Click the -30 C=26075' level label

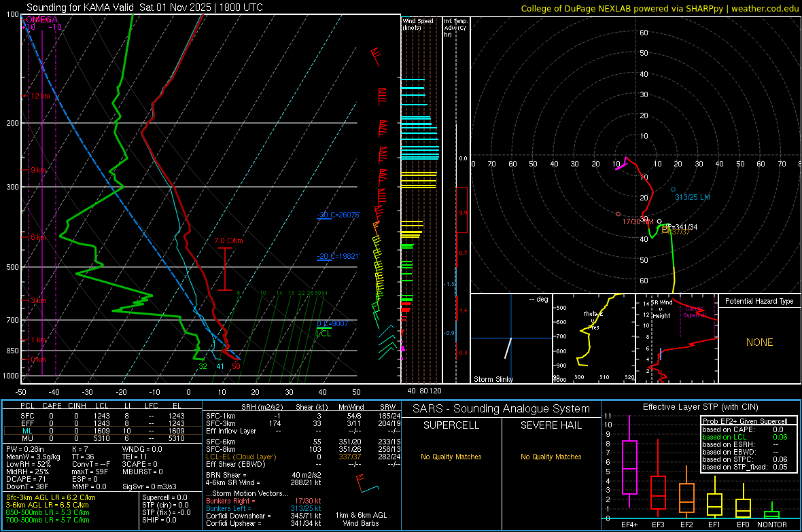pos(338,215)
